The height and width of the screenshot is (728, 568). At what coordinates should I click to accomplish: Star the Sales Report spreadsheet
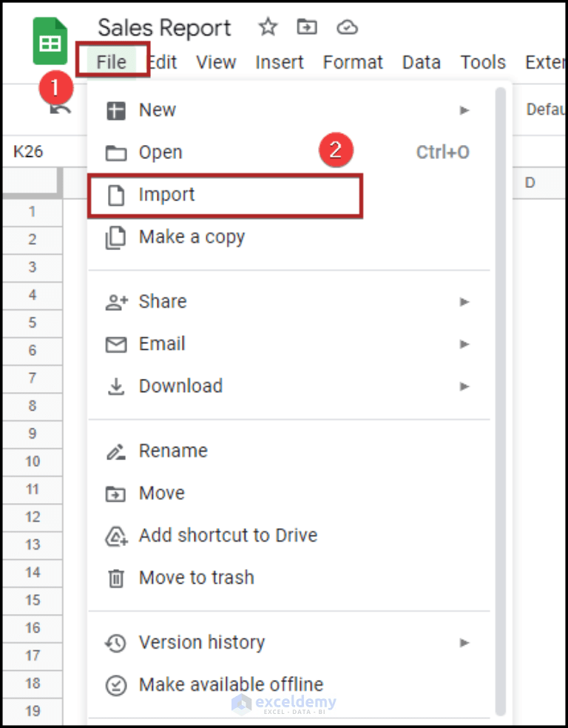(267, 27)
